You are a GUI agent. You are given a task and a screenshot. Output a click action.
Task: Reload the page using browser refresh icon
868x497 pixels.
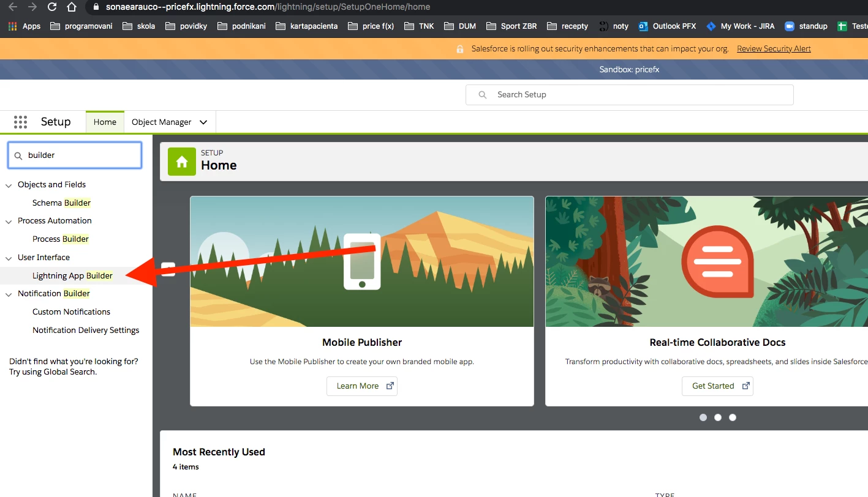[51, 8]
